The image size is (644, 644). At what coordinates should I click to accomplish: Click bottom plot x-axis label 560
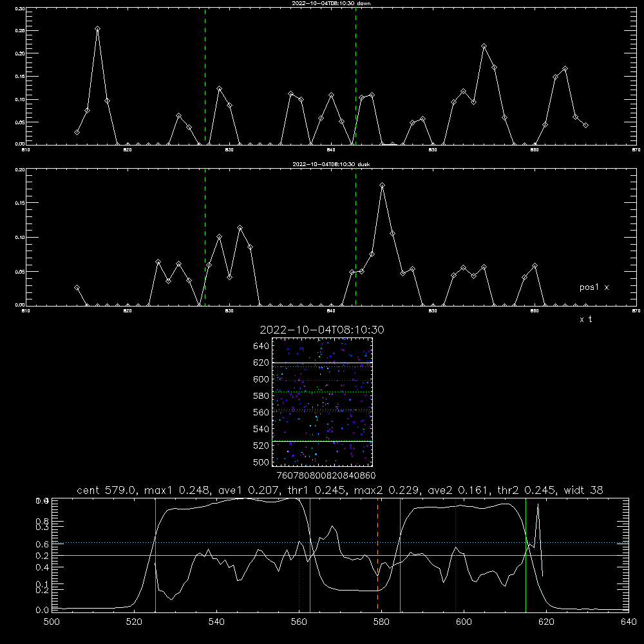point(299,622)
